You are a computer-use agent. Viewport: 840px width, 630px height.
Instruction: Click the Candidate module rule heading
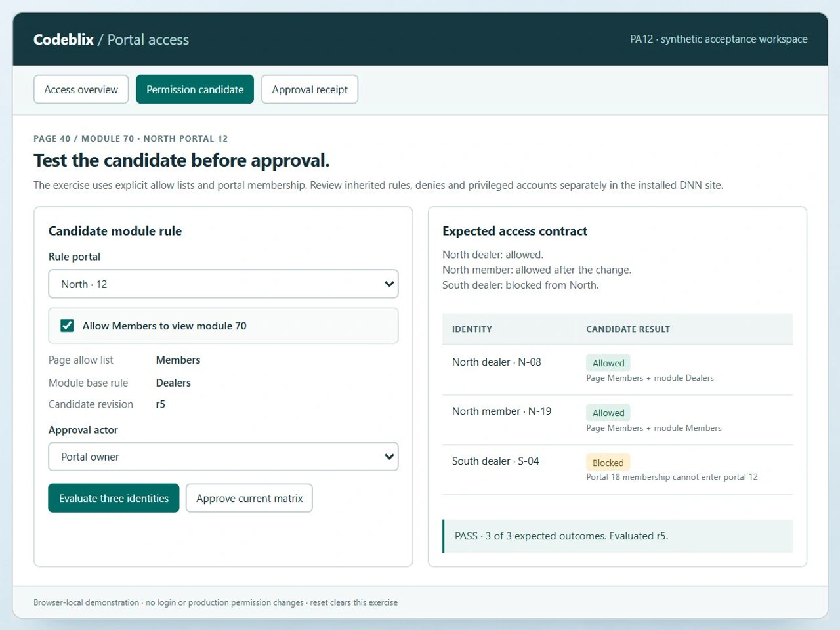click(115, 231)
